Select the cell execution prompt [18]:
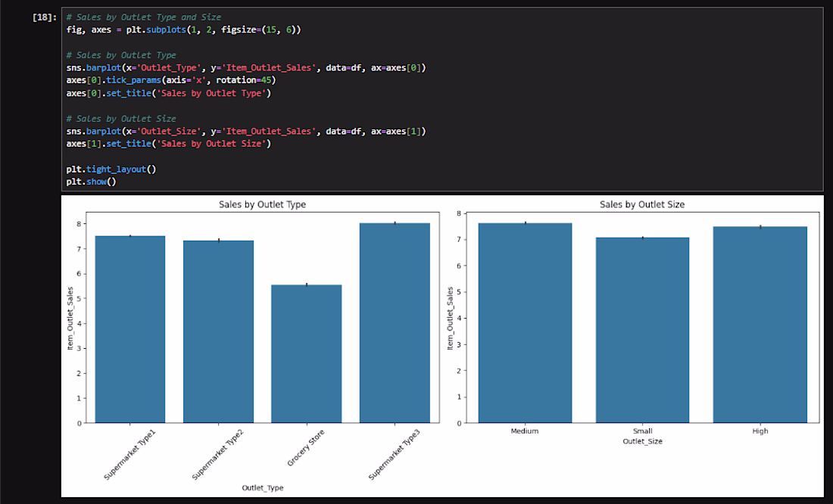This screenshot has height=504, width=833. point(44,17)
